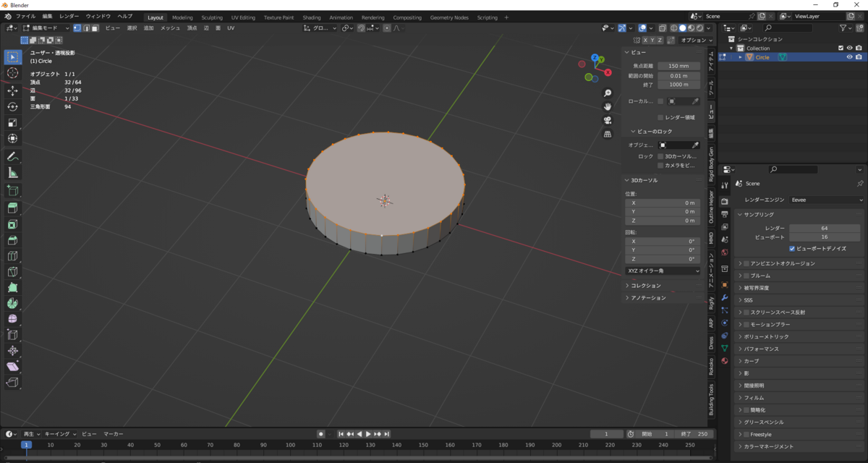
Task: Click ビューポート samples 16 field
Action: 824,237
